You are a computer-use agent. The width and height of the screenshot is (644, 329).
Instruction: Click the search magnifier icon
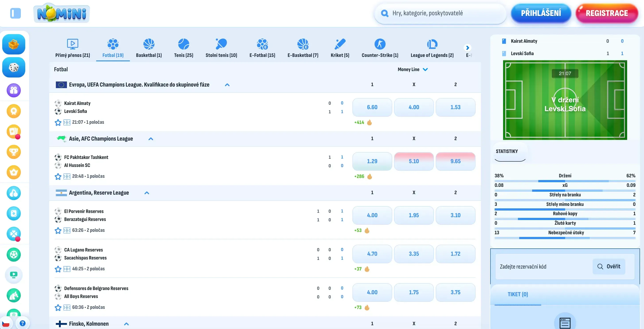(384, 13)
